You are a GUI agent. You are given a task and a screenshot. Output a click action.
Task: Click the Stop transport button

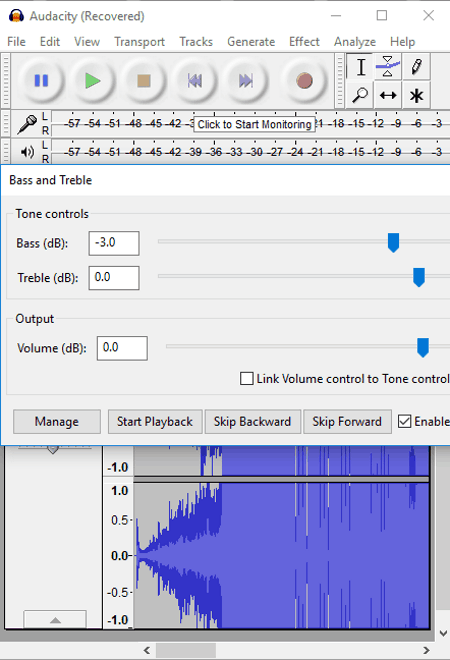144,80
